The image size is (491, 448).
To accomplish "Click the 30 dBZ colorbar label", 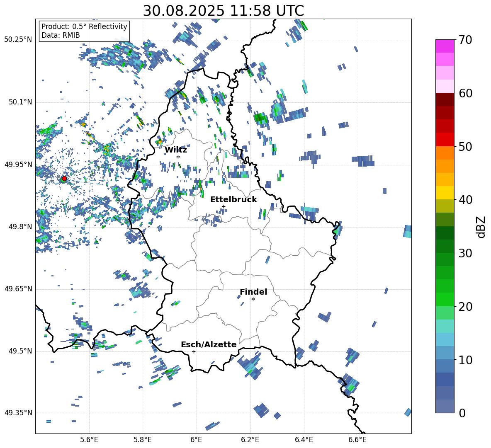I will click(x=465, y=253).
